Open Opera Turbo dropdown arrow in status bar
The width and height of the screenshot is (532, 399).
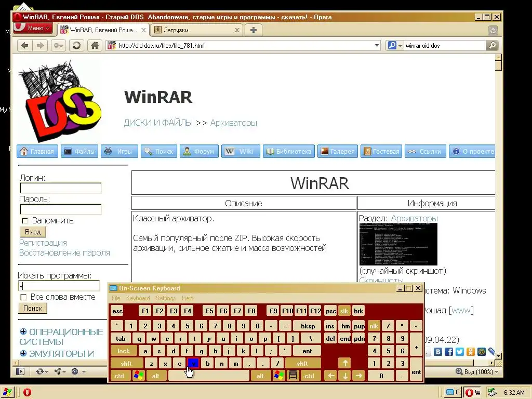pos(84,372)
